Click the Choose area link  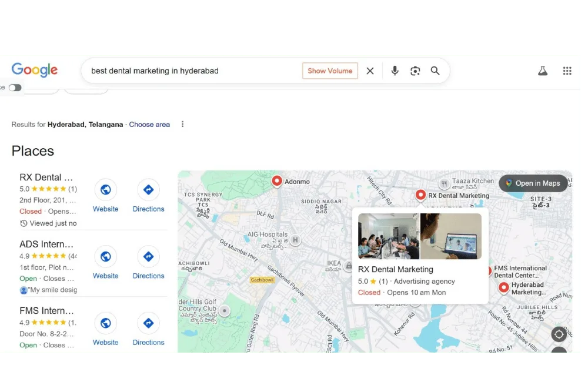pos(149,125)
